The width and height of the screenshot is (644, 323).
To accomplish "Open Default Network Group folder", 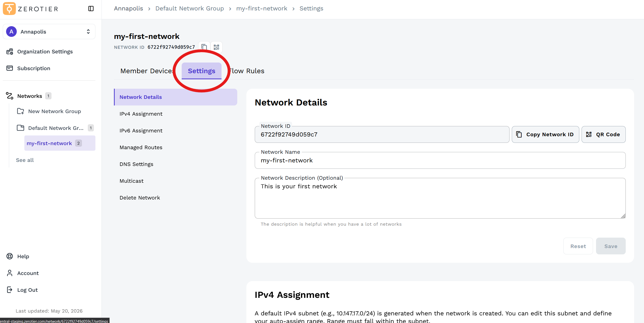I will point(56,128).
